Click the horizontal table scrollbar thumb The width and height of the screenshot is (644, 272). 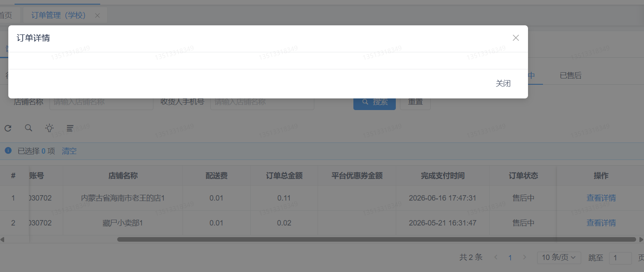376,239
